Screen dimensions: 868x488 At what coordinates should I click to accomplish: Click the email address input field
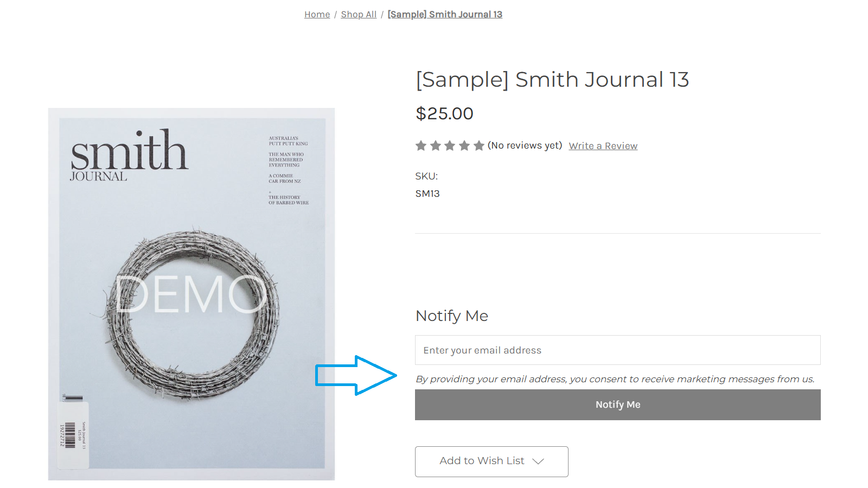[x=617, y=350]
